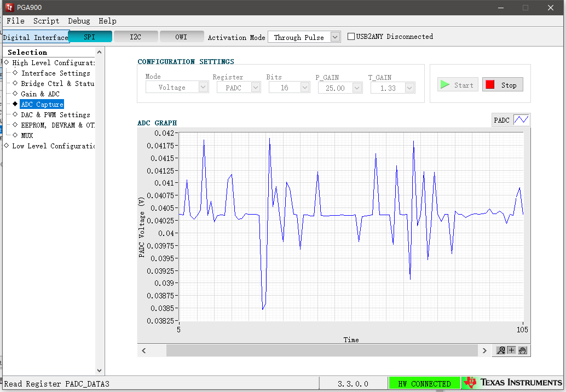Viewport: 566px width, 392px height.
Task: Click the red Stop square icon
Action: click(x=490, y=85)
